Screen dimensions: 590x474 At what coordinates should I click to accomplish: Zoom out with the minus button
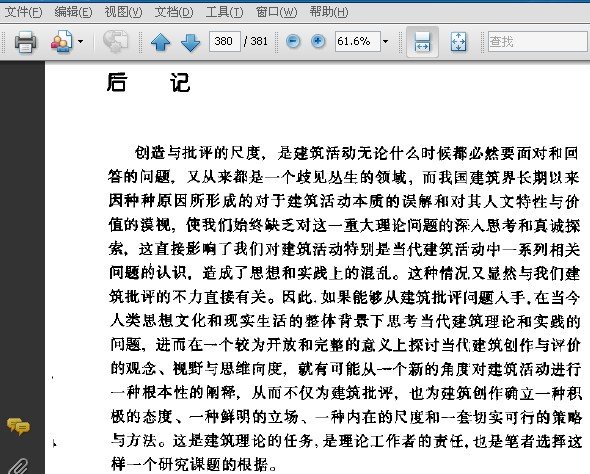click(x=293, y=41)
